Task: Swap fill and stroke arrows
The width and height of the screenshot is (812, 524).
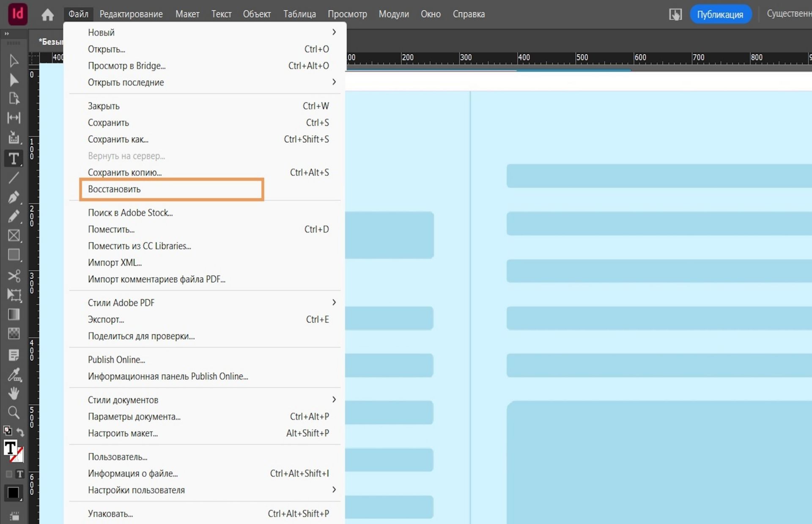Action: (x=20, y=431)
